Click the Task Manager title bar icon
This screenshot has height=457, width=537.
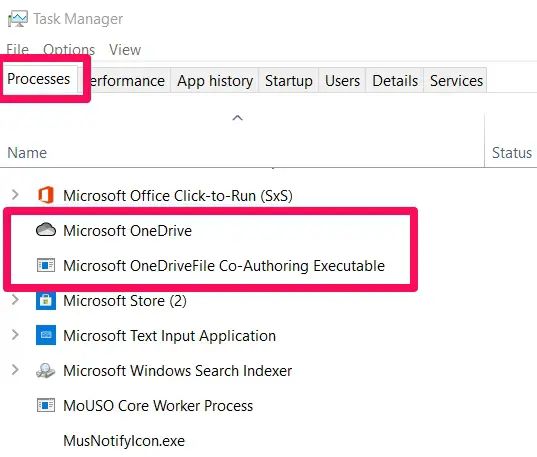18,18
